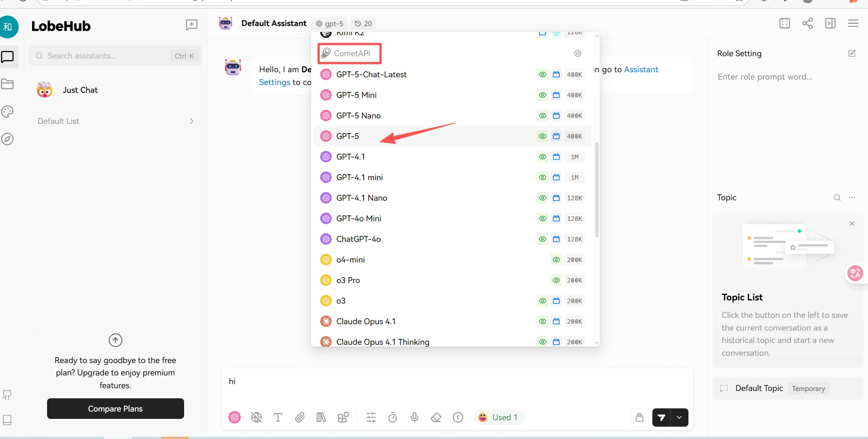
Task: Toggle web browsing off with the globe icon
Action: tap(256, 417)
